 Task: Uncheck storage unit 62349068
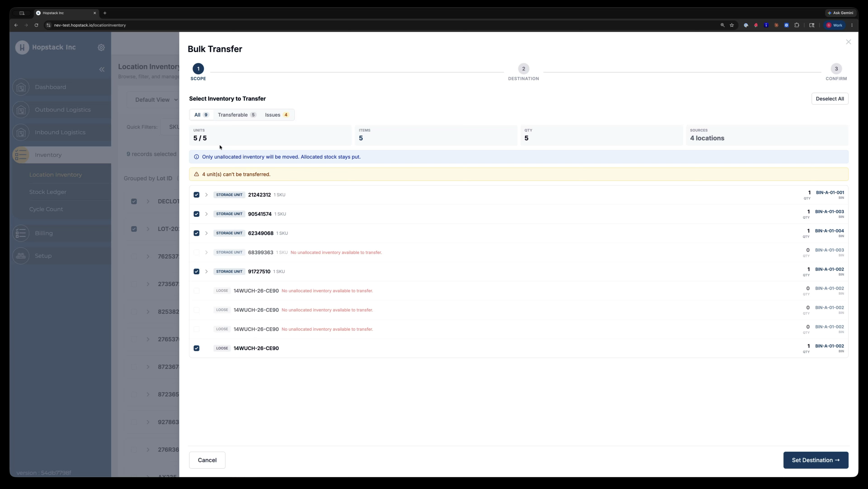point(196,234)
